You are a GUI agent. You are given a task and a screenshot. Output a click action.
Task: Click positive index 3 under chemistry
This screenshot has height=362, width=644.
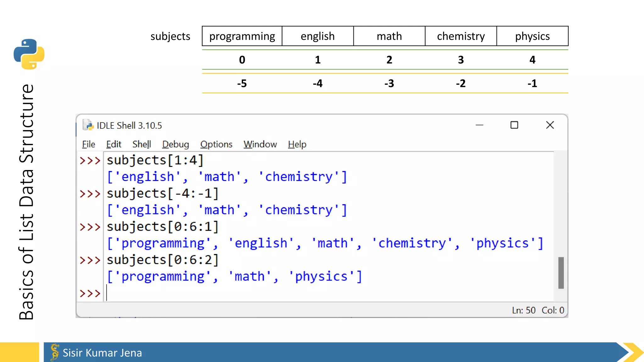click(461, 60)
